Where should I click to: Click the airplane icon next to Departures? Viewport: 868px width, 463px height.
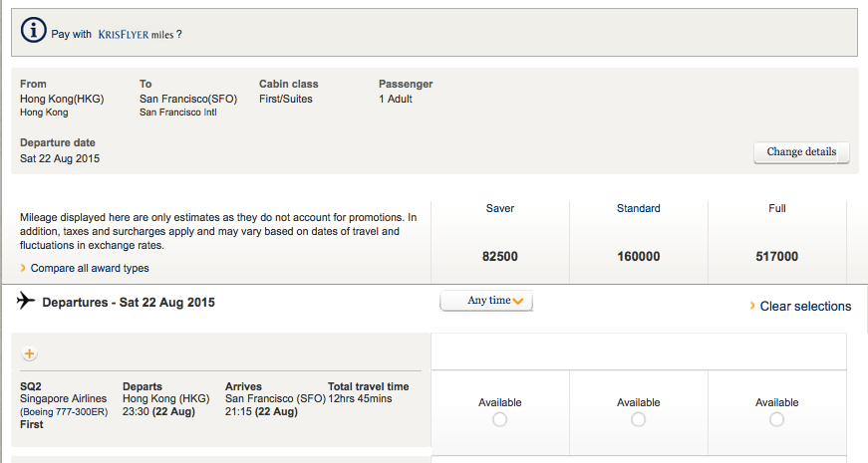pos(26,301)
